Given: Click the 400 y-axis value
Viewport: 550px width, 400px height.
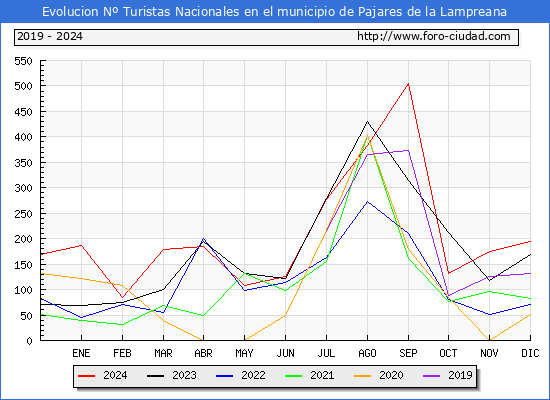Looking at the screenshot, I should coord(24,137).
